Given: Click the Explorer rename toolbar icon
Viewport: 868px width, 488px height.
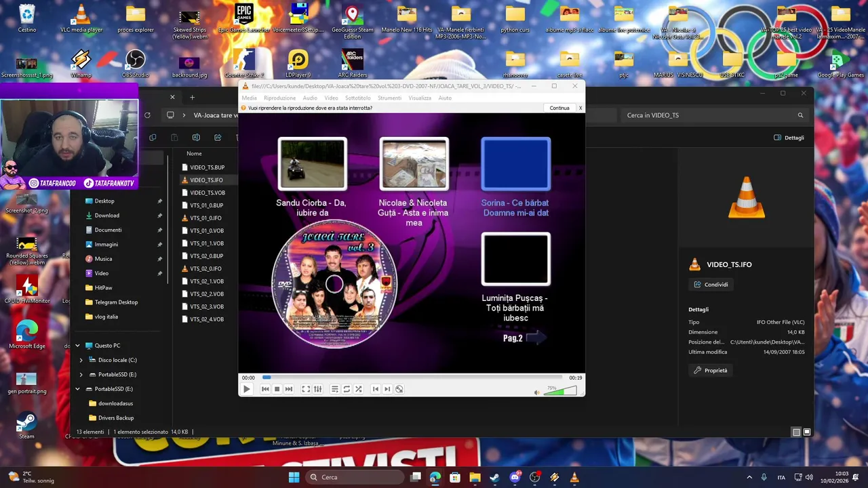Looking at the screenshot, I should 196,138.
